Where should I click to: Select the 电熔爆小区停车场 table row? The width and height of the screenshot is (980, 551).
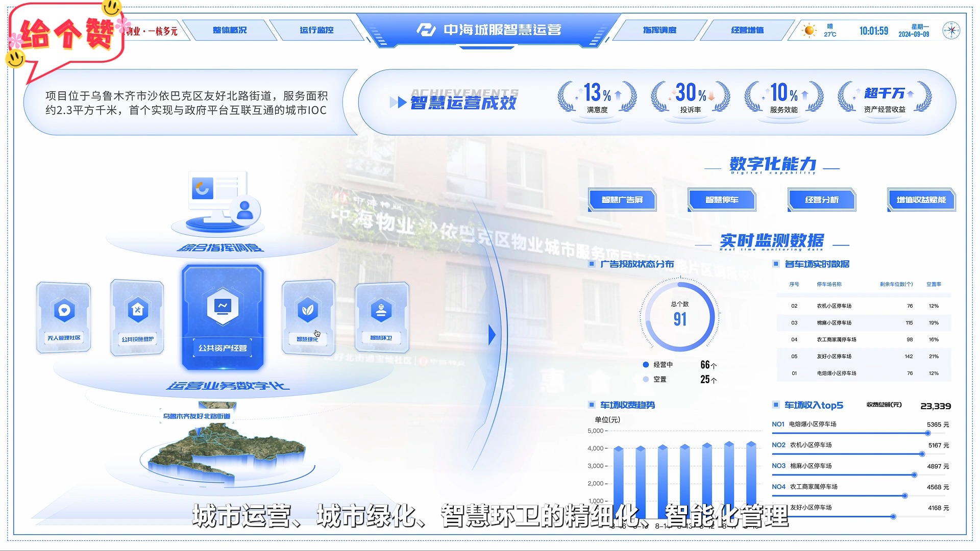pyautogui.click(x=864, y=373)
